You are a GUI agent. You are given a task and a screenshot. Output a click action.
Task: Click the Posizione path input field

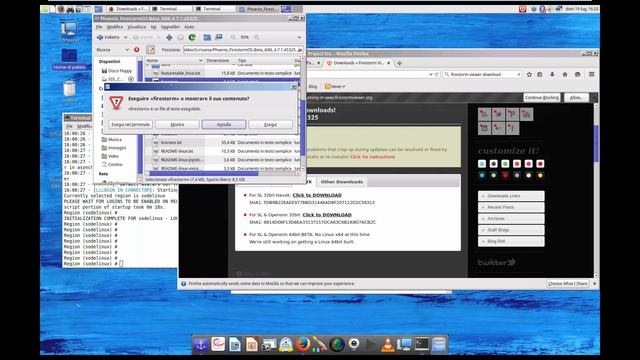coord(243,50)
